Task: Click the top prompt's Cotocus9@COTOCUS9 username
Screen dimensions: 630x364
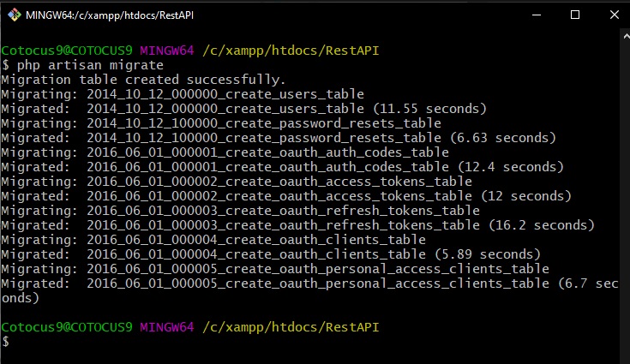Action: click(67, 51)
